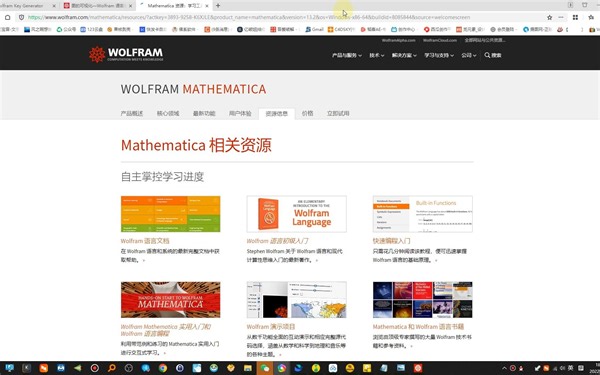Open the 快速编程入门 link
This screenshot has width=600, height=375.
click(x=391, y=241)
